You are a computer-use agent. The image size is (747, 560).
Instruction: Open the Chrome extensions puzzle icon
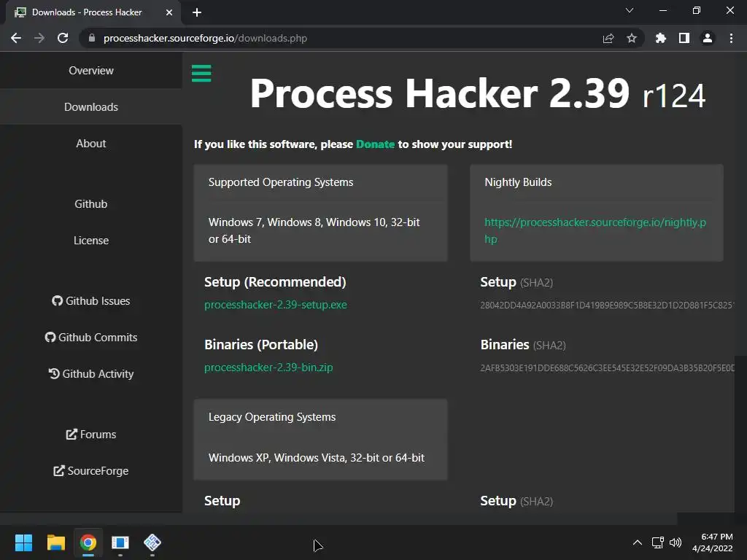tap(661, 38)
